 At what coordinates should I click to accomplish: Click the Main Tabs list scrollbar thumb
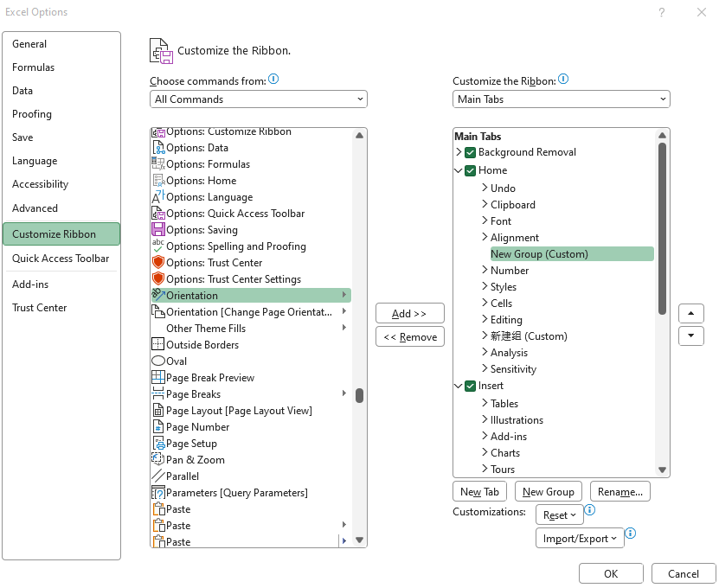coord(662,228)
